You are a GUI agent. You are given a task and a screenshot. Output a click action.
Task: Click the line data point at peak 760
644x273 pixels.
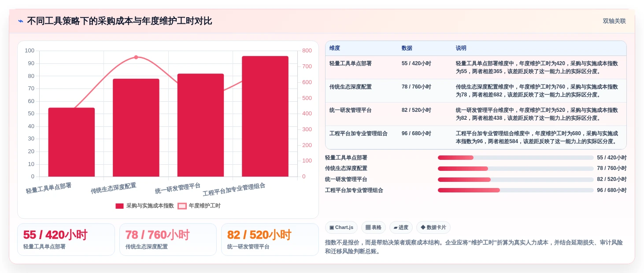[x=136, y=57]
